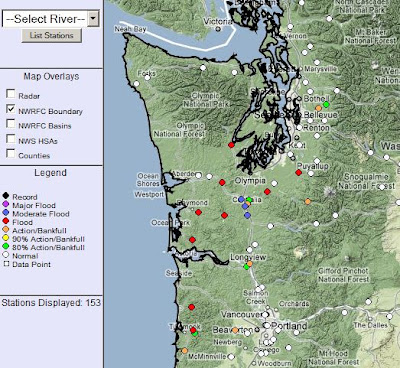This screenshot has width=400, height=368.
Task: Select the green station marker near Bothell
Action: (326, 104)
